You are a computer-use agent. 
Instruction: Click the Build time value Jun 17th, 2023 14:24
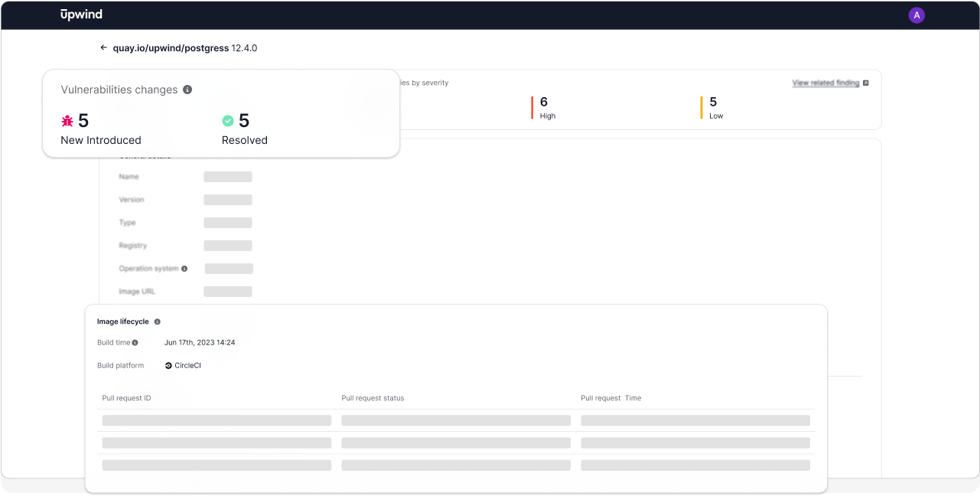(200, 342)
